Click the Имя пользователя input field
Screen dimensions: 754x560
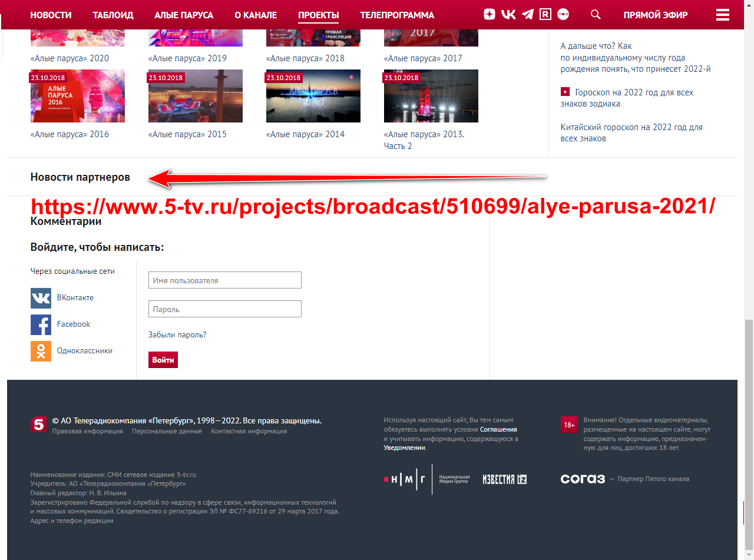pos(224,280)
